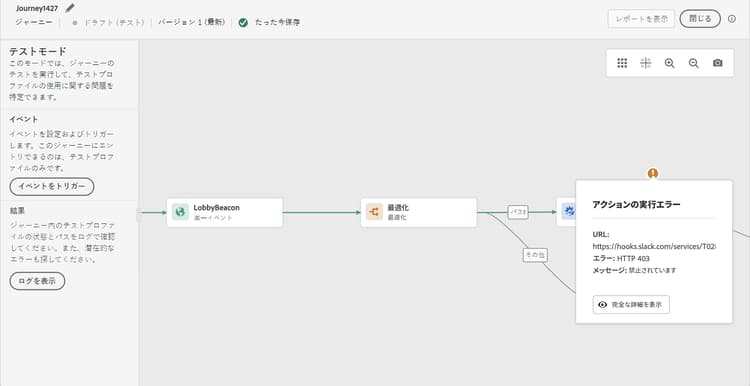750x386 pixels.
Task: Click the メッセージ: 禁止されています text
Action: tap(634, 270)
